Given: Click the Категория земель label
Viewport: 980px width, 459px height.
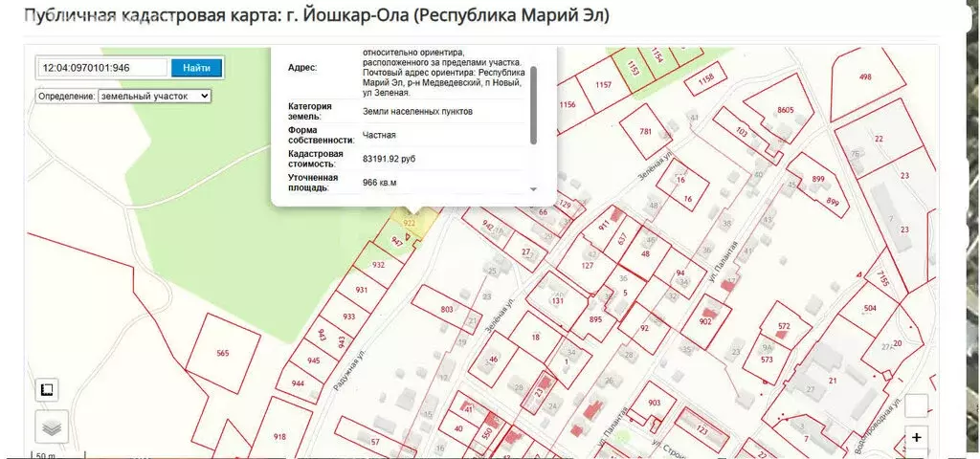Looking at the screenshot, I should tap(310, 111).
